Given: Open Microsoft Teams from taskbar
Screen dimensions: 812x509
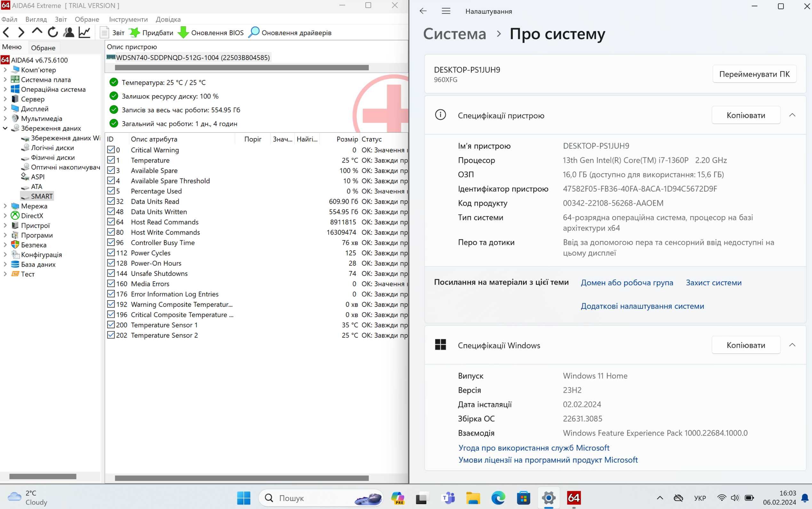Looking at the screenshot, I should point(448,498).
